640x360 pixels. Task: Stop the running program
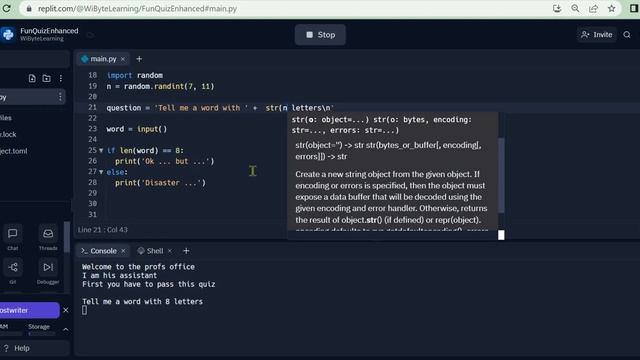[x=320, y=35]
